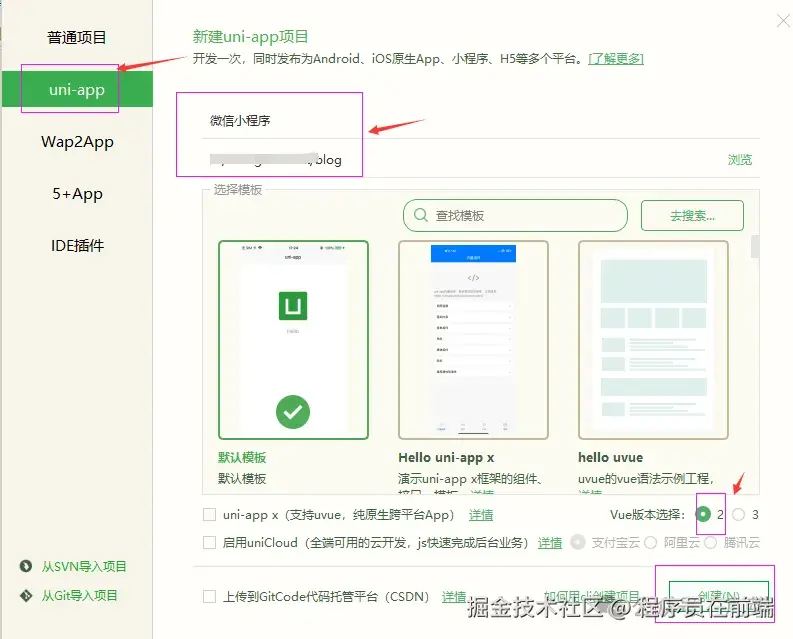Select Vue version 2 radio button
Image resolution: width=793 pixels, height=639 pixels.
703,515
